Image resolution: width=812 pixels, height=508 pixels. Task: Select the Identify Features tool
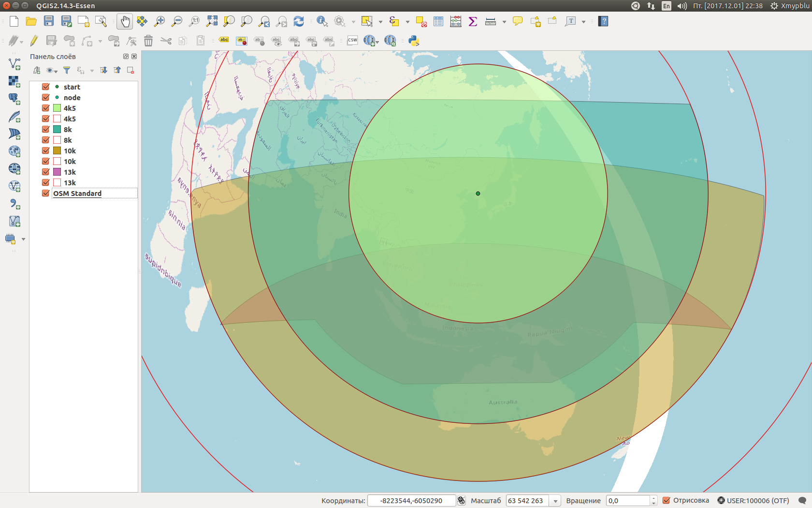(322, 21)
